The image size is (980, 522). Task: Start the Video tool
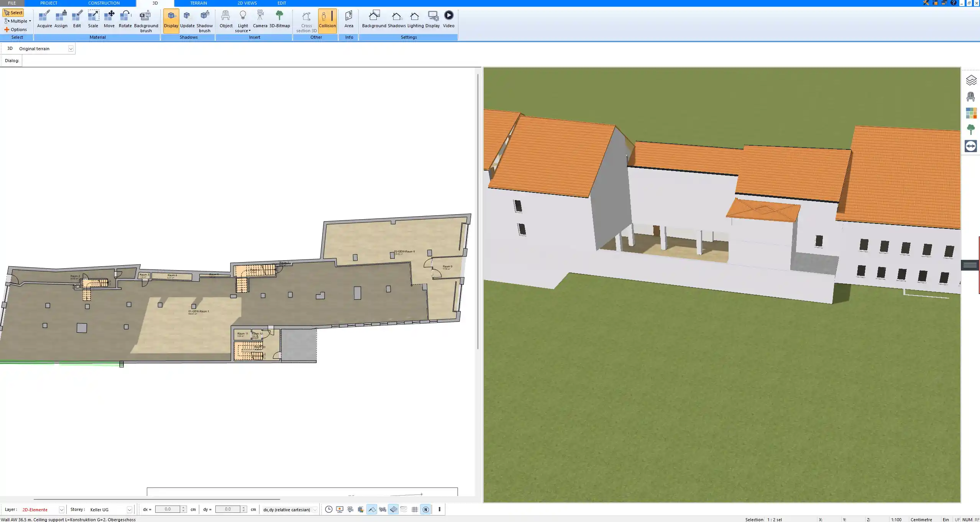coord(449,19)
